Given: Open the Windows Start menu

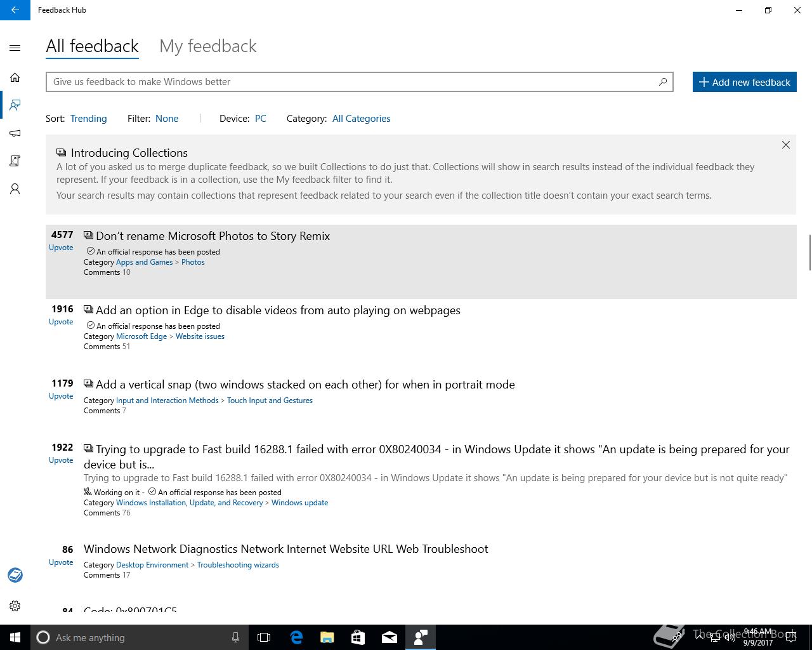Looking at the screenshot, I should click(x=15, y=637).
